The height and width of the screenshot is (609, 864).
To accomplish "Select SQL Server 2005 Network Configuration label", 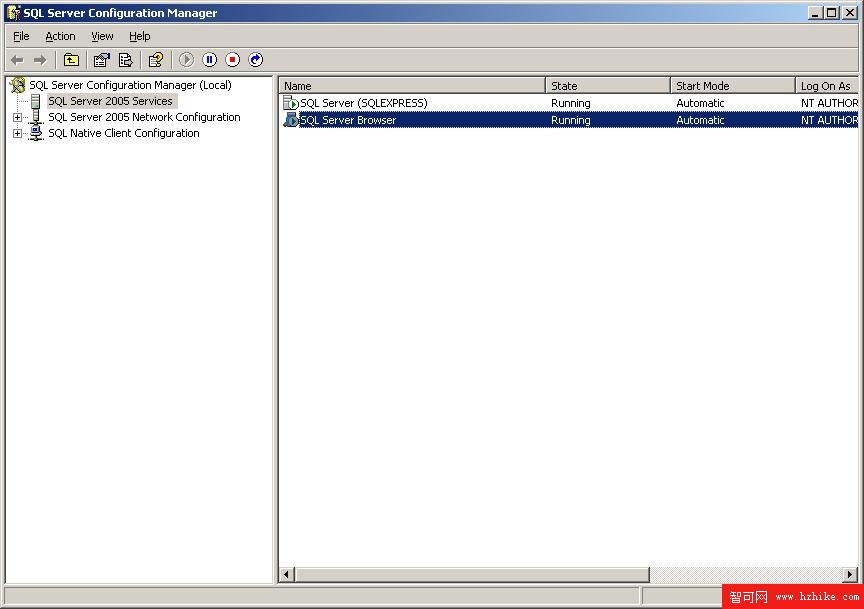I will (144, 117).
